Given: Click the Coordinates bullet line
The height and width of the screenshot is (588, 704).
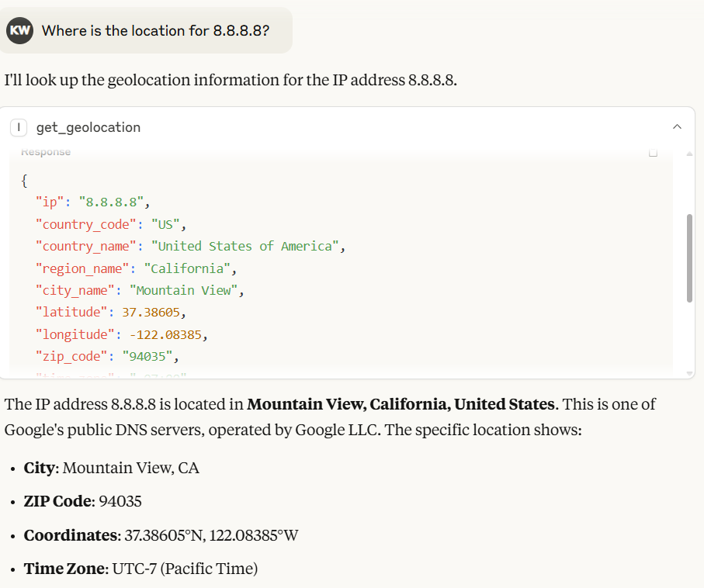Looking at the screenshot, I should [x=161, y=535].
